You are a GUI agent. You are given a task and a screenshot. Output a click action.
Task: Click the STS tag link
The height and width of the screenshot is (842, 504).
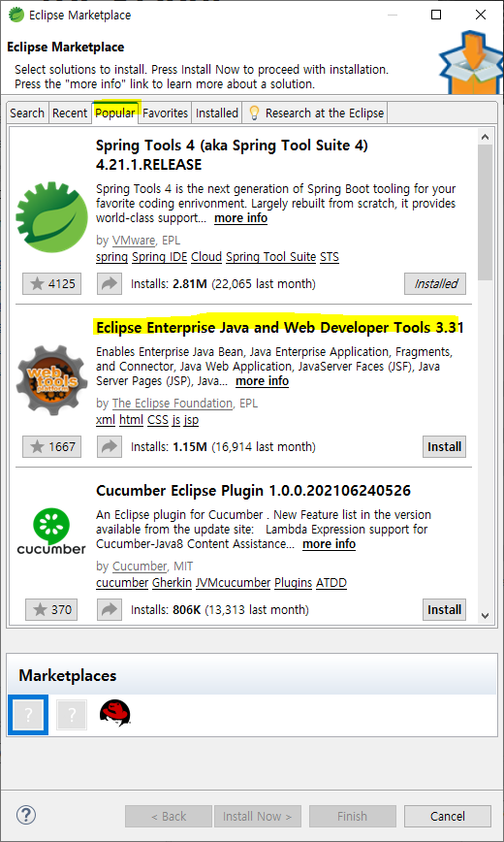(x=330, y=257)
